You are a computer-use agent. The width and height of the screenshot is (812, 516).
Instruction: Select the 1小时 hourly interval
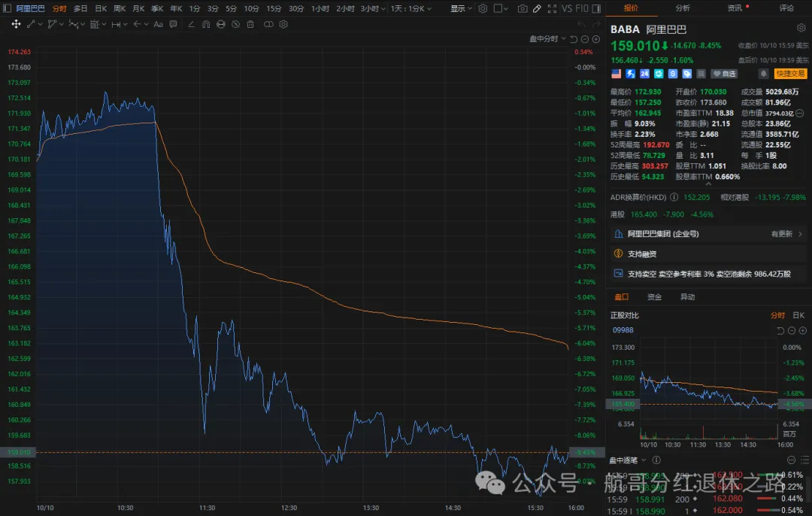[320, 8]
